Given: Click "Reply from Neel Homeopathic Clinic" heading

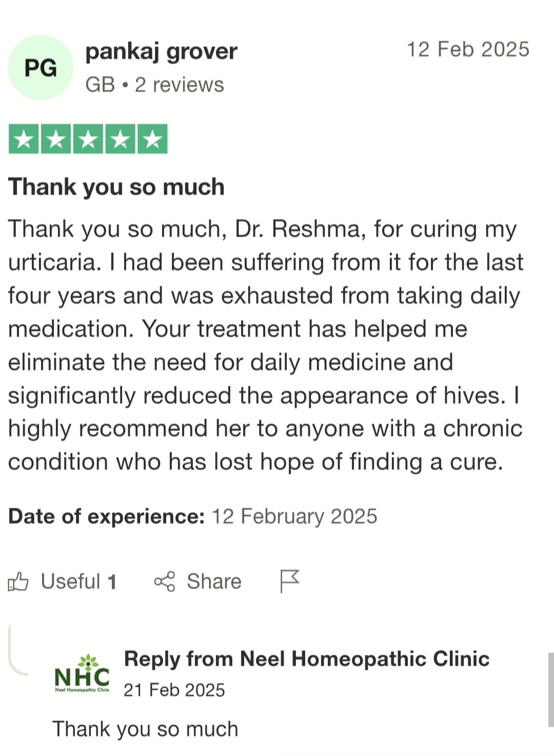Looking at the screenshot, I should (306, 659).
